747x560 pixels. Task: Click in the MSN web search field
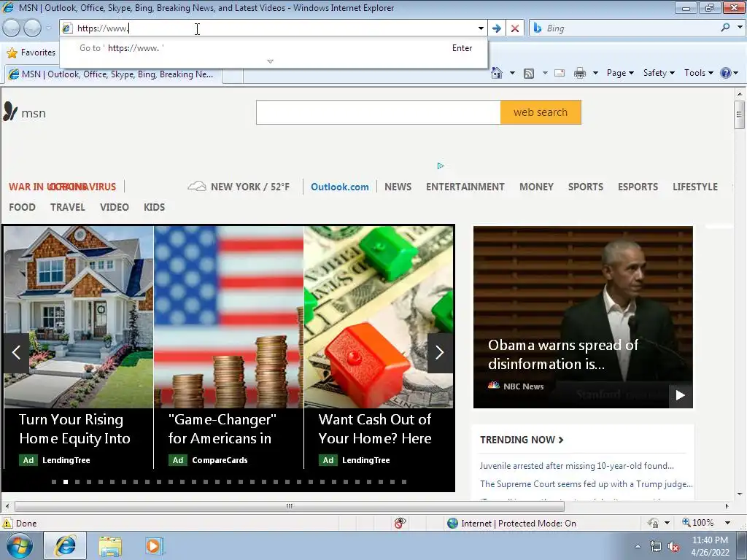379,112
